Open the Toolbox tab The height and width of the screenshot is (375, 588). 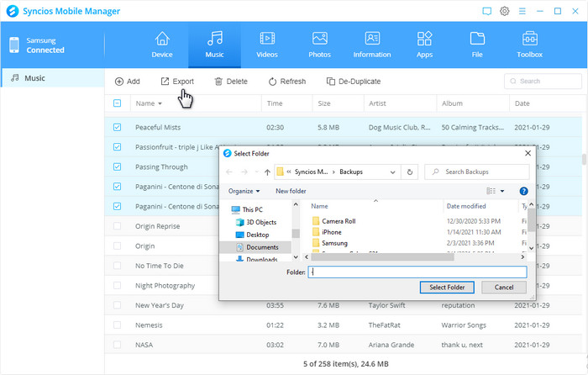click(x=529, y=45)
